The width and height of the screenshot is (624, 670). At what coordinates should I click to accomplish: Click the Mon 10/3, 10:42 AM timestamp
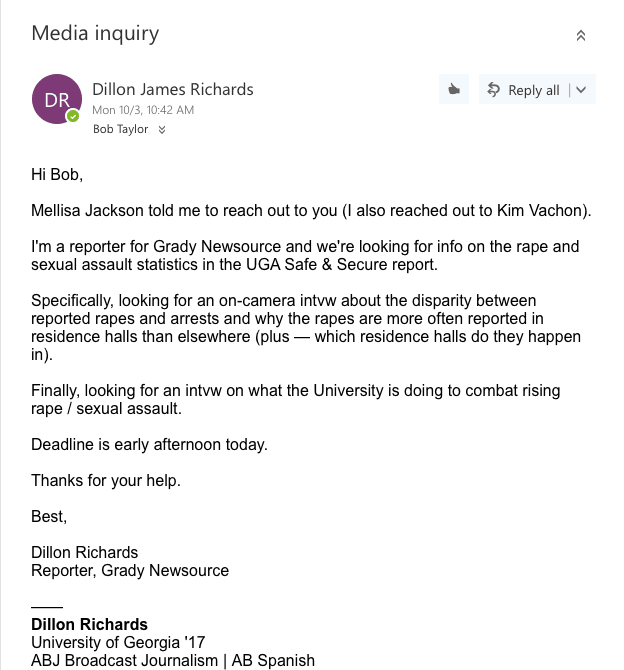[x=143, y=110]
